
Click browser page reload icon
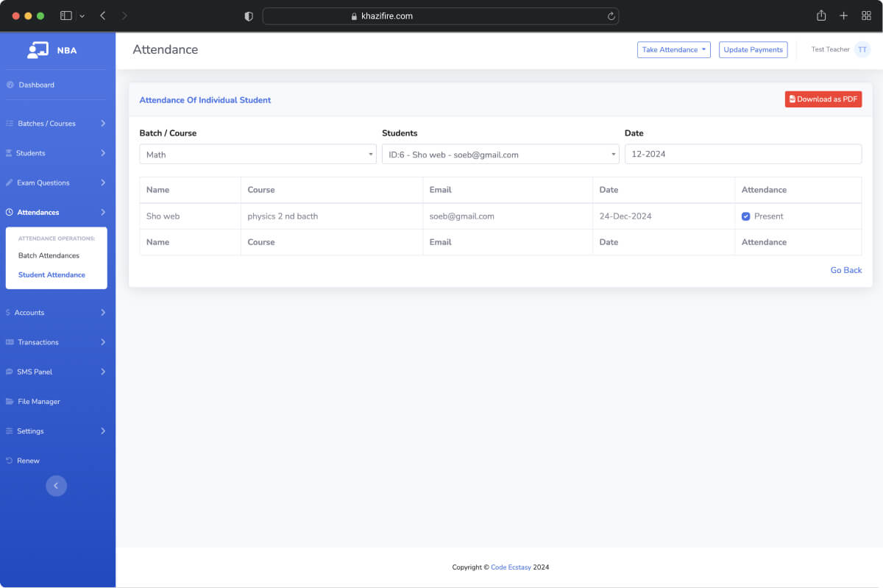point(611,16)
